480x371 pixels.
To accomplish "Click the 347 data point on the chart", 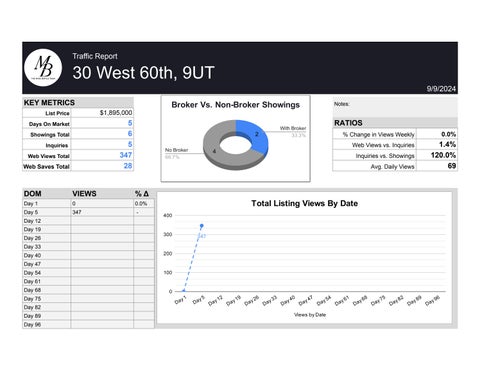I will (x=202, y=226).
